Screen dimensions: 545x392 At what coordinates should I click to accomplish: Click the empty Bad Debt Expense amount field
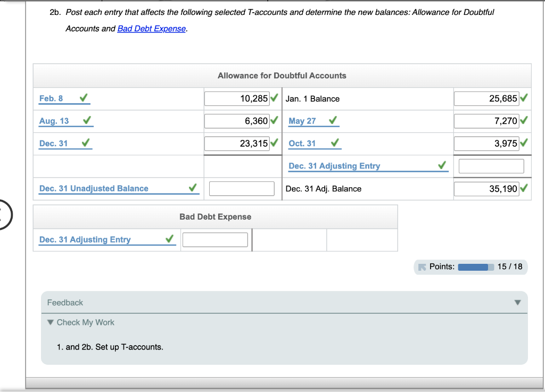(x=215, y=239)
